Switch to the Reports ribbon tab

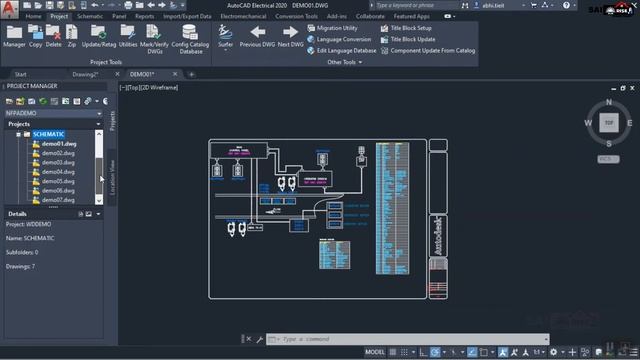click(144, 16)
